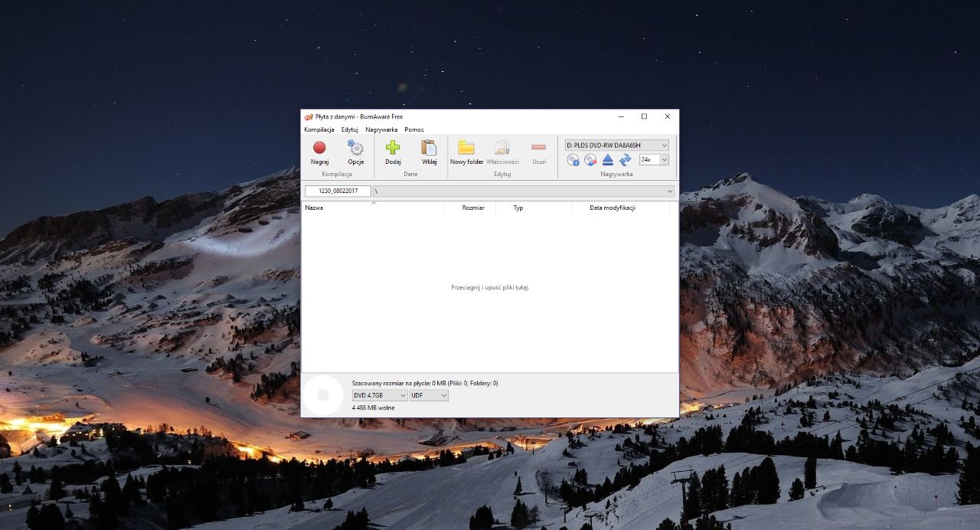The image size is (980, 530).
Task: Paste items using the Wklej clipboard icon
Action: 429,152
